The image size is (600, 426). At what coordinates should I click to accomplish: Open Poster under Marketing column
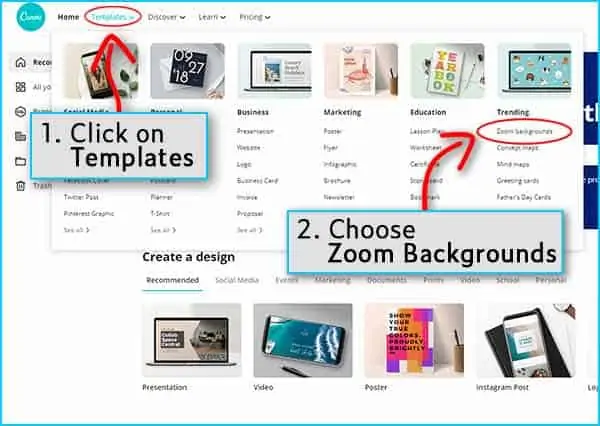point(333,131)
